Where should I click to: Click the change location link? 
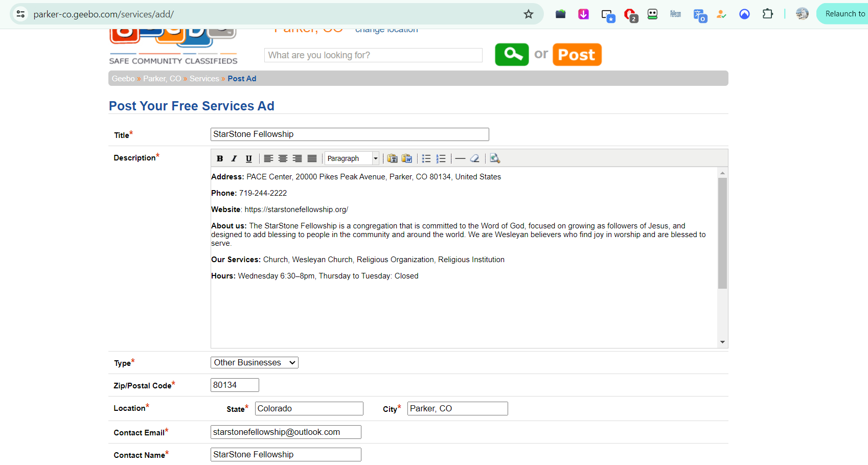386,30
